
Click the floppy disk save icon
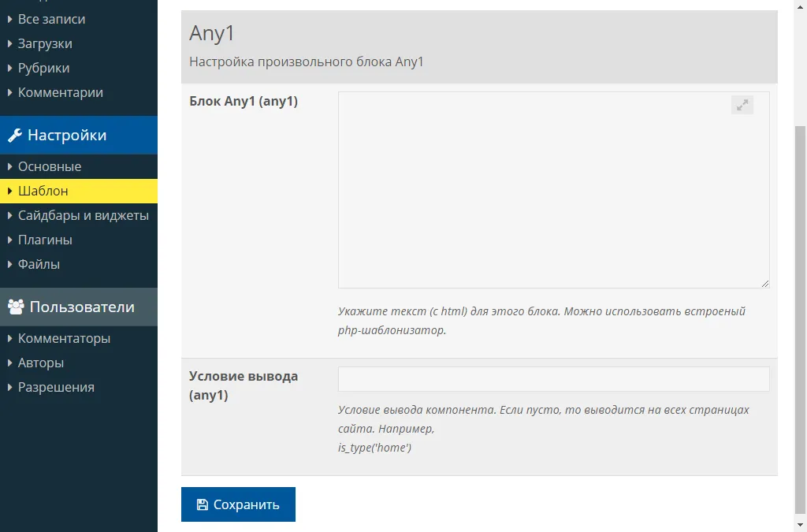203,504
